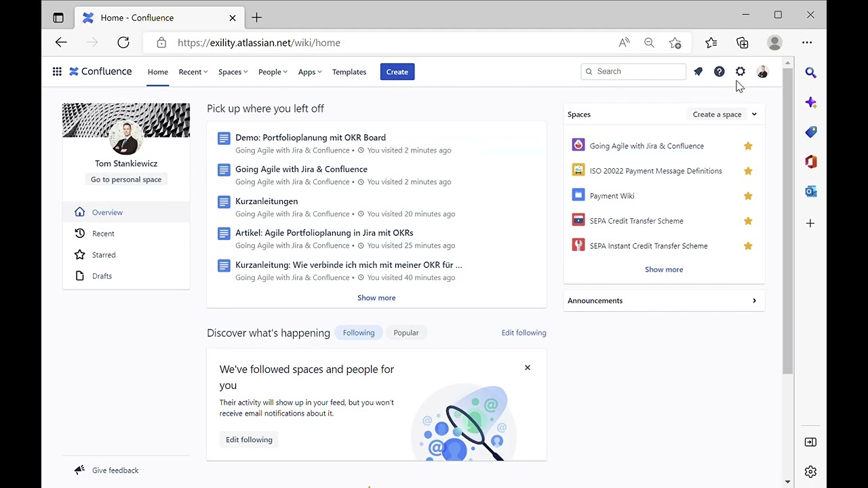Open the browser Favorites icon
Screen dimensions: 868x488
711,43
